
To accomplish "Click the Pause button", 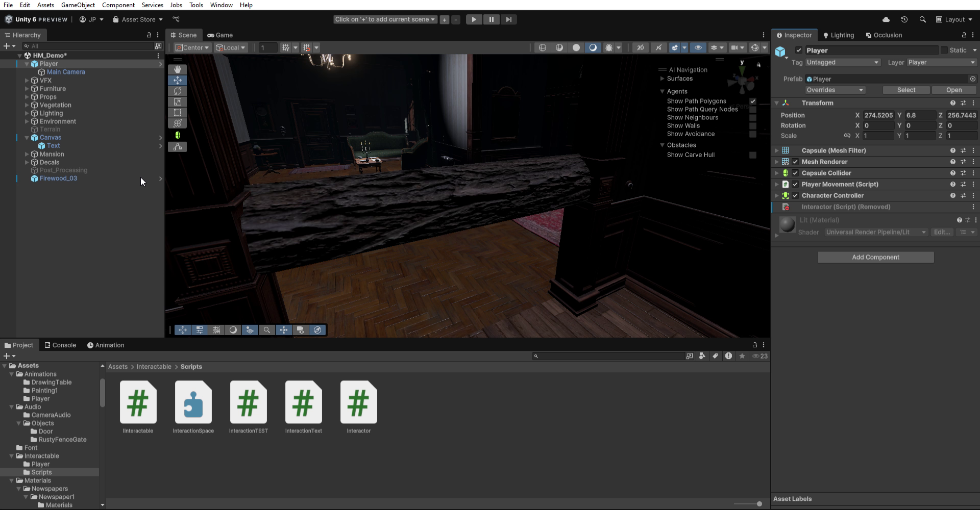I will coord(491,19).
